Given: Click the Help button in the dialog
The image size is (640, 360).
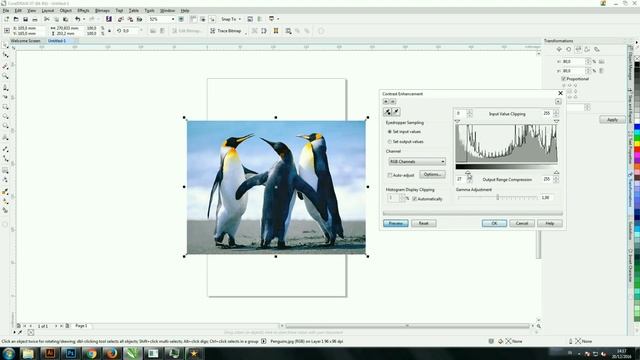Looking at the screenshot, I should point(550,223).
